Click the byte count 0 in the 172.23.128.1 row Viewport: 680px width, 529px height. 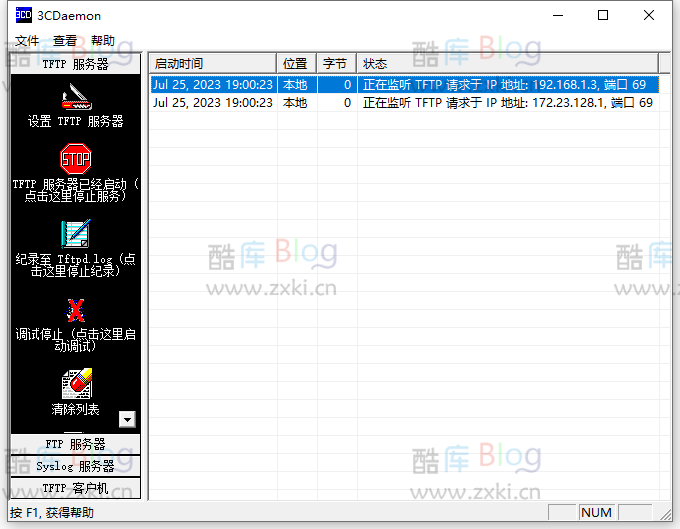pos(347,103)
